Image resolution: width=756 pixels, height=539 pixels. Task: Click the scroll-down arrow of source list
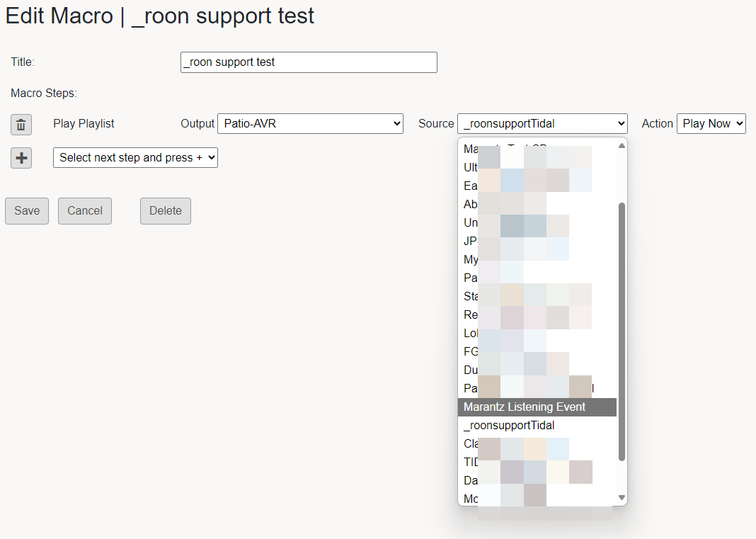point(622,498)
